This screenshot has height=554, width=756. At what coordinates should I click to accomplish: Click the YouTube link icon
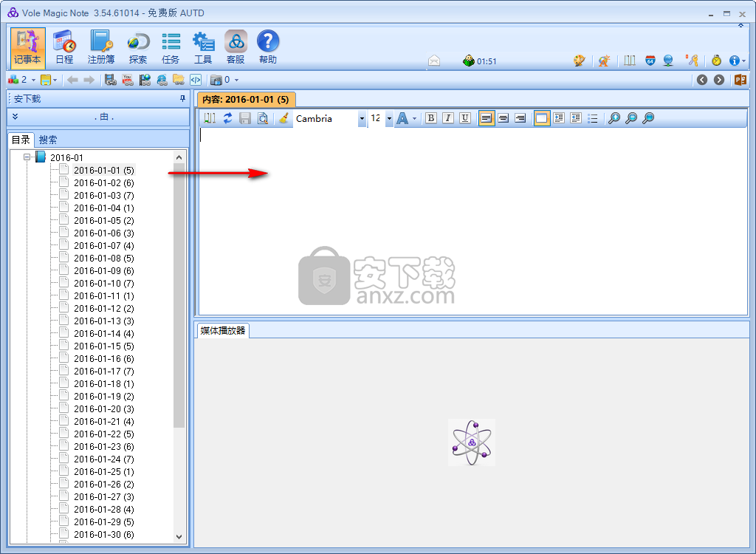[x=127, y=80]
